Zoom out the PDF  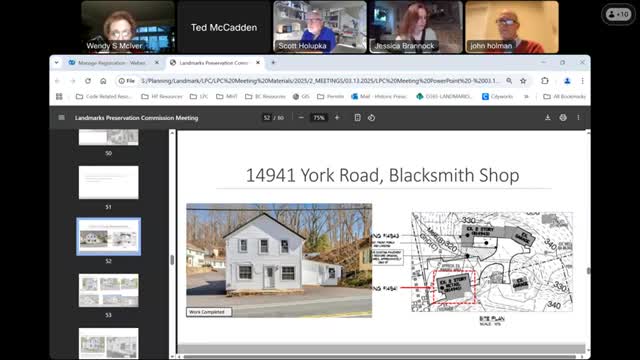pos(301,118)
